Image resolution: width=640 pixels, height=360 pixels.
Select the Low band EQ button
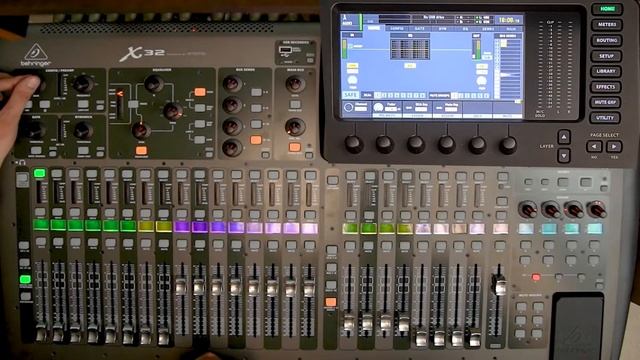(x=200, y=140)
